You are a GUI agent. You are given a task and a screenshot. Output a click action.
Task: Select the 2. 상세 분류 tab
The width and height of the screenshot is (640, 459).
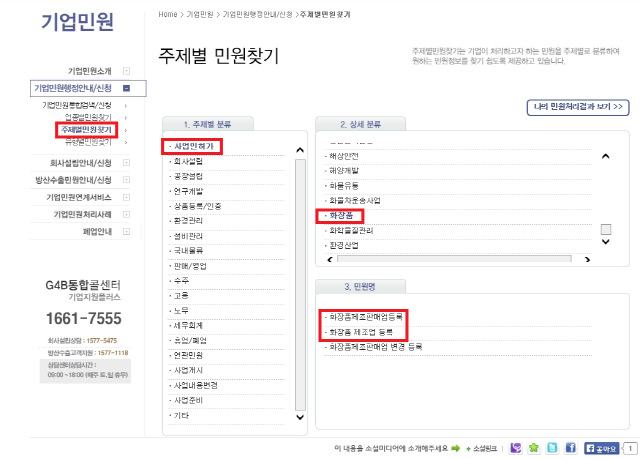(x=360, y=124)
